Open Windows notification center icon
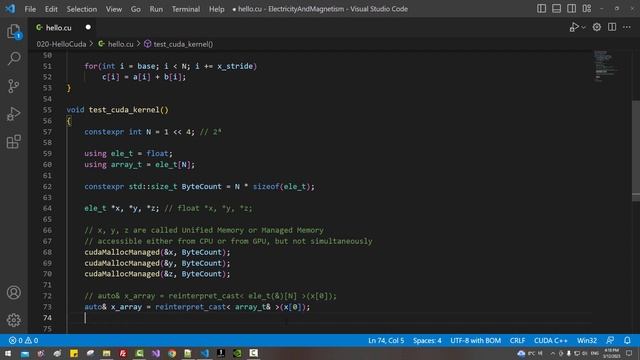The height and width of the screenshot is (360, 640). pyautogui.click(x=629, y=353)
